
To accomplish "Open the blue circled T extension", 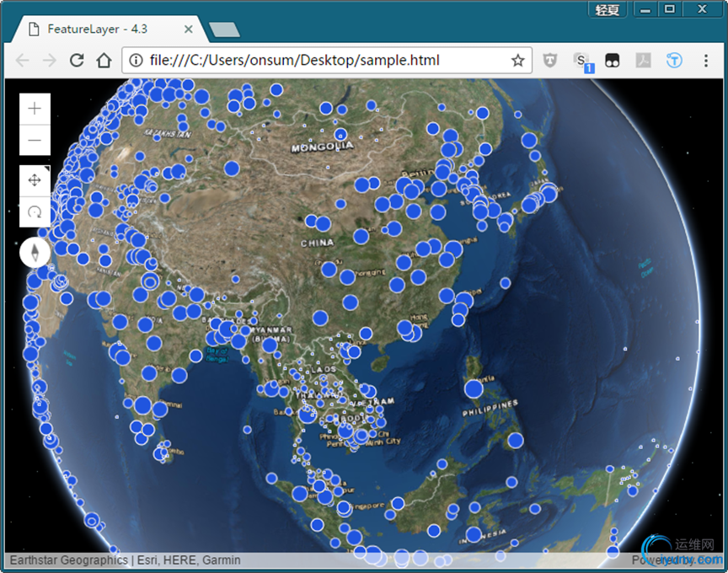I will [x=674, y=61].
